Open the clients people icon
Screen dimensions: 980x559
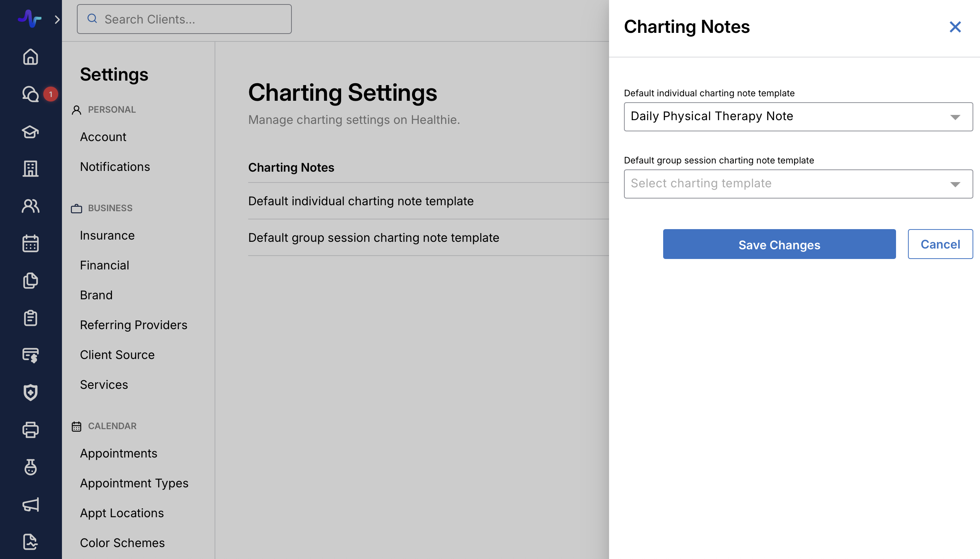30,206
